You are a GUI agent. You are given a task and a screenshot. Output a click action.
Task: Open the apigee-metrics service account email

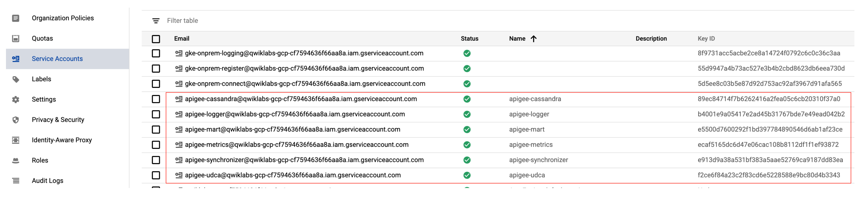point(296,145)
